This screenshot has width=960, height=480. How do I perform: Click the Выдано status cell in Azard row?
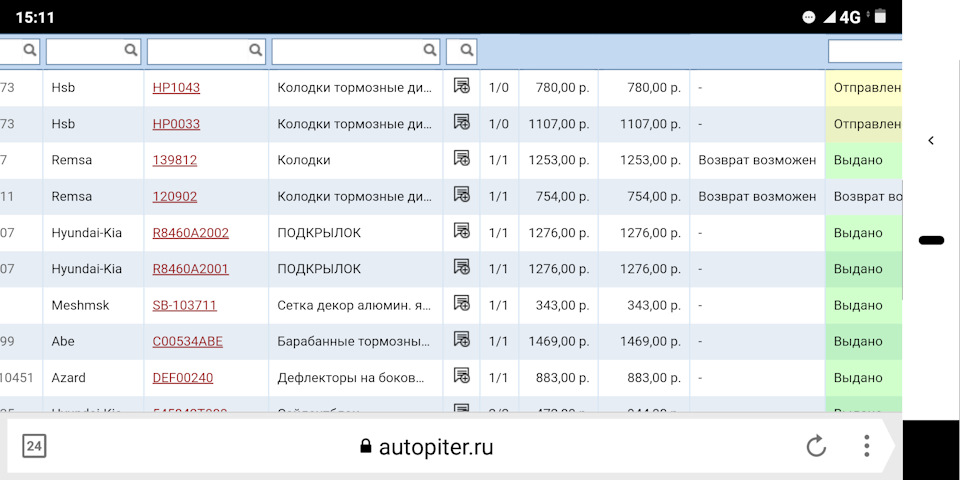[862, 378]
